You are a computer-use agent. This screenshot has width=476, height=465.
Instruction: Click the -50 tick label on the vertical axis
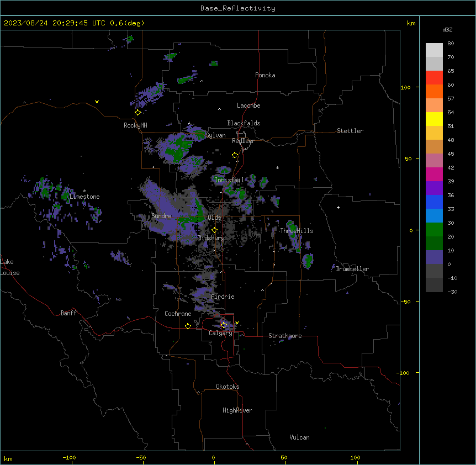click(x=405, y=302)
